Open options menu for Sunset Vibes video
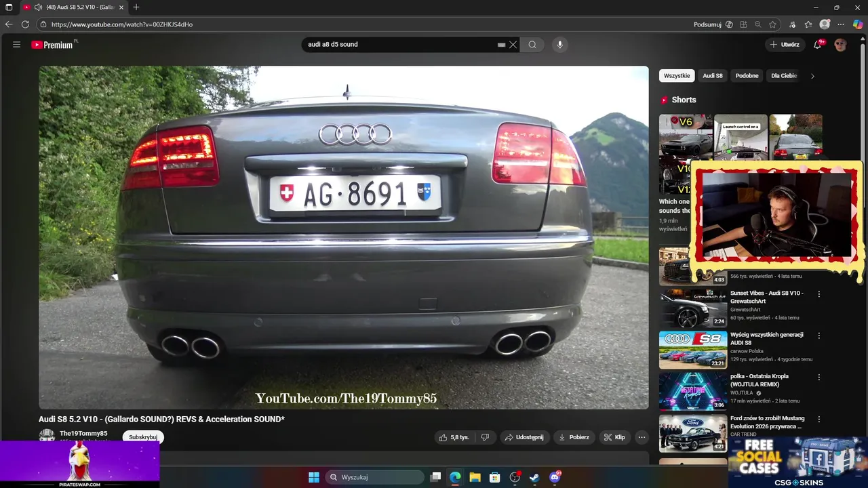The width and height of the screenshot is (868, 488). (x=818, y=294)
